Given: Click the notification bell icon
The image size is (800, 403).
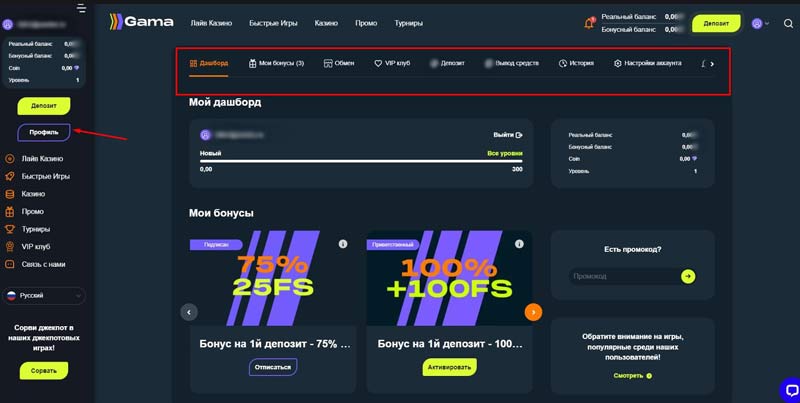Looking at the screenshot, I should (588, 22).
